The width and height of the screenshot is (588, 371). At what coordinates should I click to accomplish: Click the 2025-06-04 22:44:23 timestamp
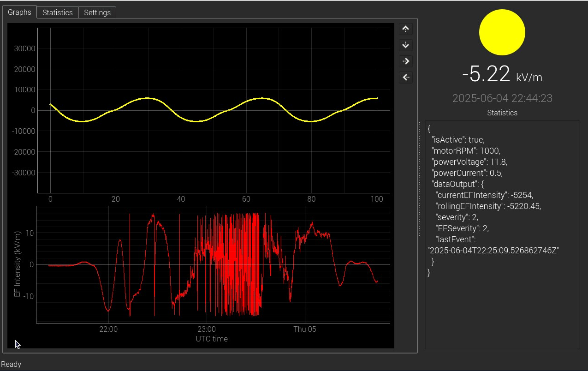coord(502,98)
